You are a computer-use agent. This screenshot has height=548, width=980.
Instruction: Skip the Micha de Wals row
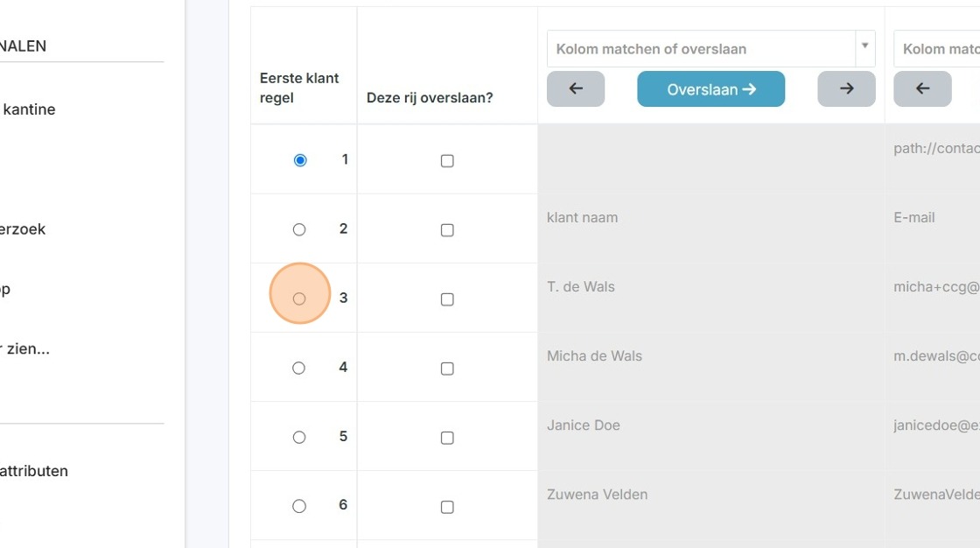coord(447,369)
